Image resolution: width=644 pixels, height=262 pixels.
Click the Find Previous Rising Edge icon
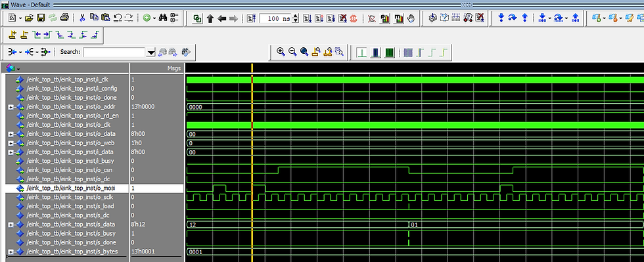tap(83, 35)
